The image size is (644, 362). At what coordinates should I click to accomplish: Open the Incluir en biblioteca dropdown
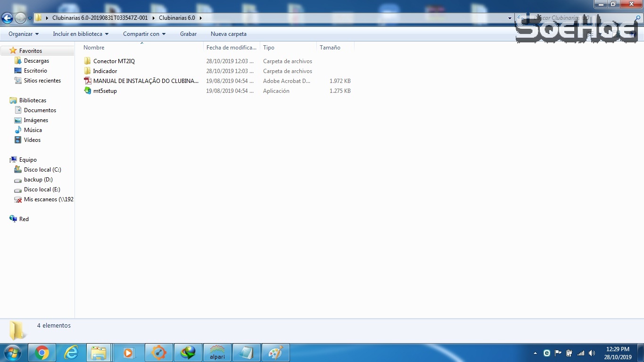point(81,34)
